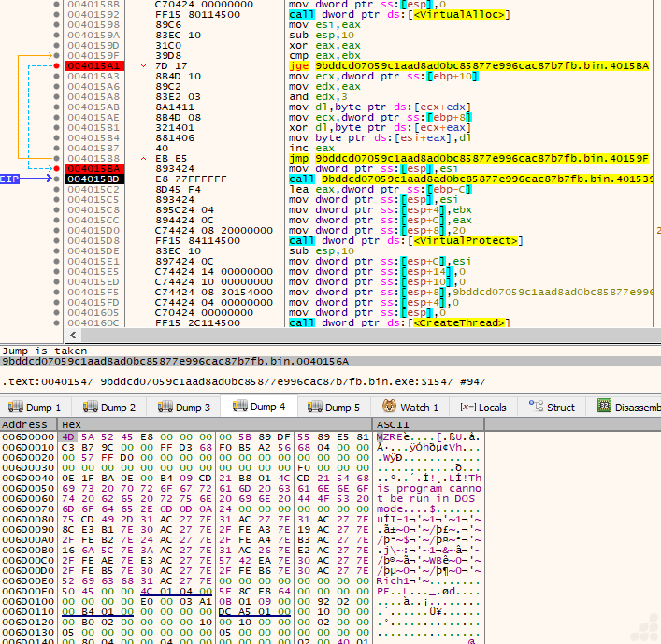Click the Dump 2 tab icon
This screenshot has height=644, width=661.
click(92, 407)
